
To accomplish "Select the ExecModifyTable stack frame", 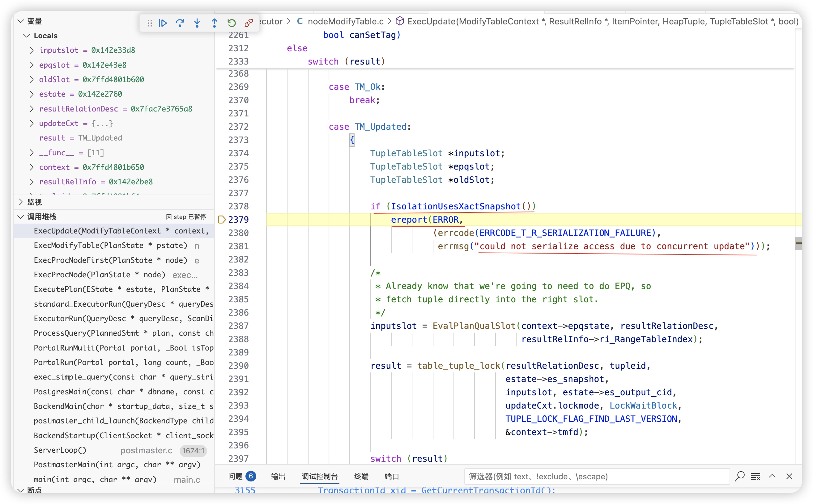I will [110, 245].
